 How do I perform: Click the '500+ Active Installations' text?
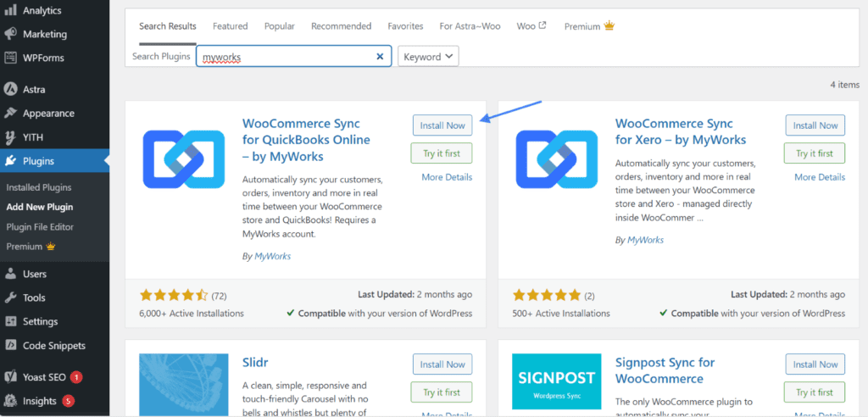click(561, 314)
